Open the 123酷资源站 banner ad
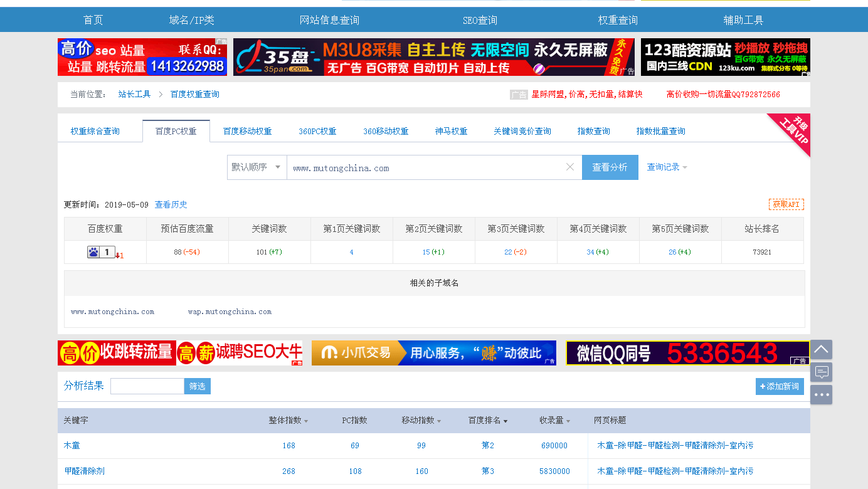This screenshot has height=489, width=868. (x=726, y=57)
